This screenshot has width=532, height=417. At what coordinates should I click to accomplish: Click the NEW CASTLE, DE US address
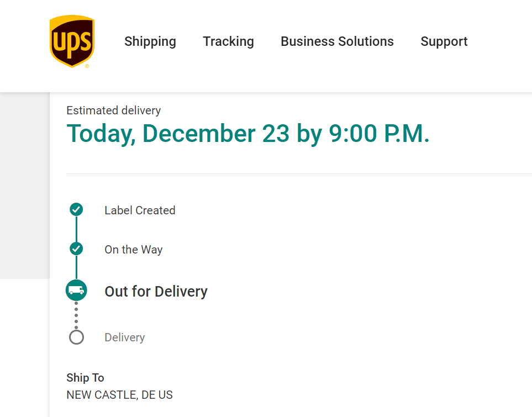[x=119, y=395]
